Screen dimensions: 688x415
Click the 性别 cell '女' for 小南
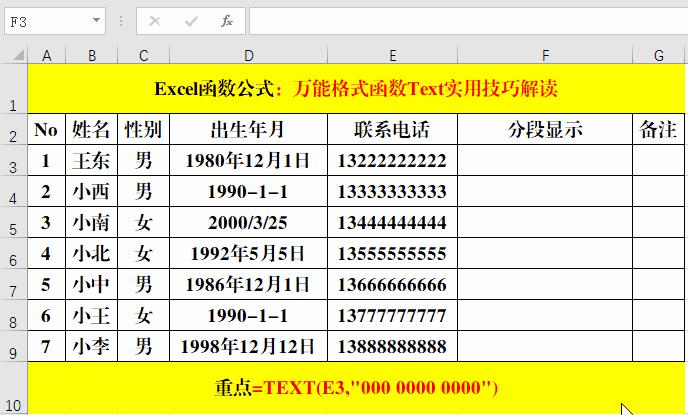click(x=143, y=222)
